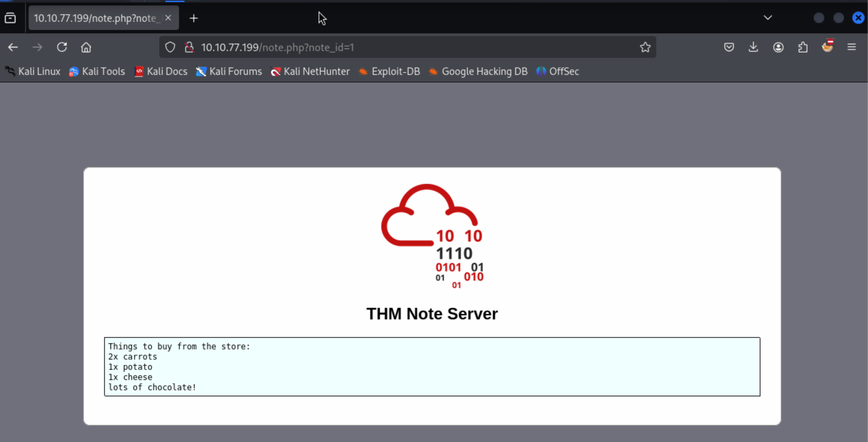This screenshot has width=868, height=442.
Task: Expand the list all tabs chevron
Action: coord(768,18)
